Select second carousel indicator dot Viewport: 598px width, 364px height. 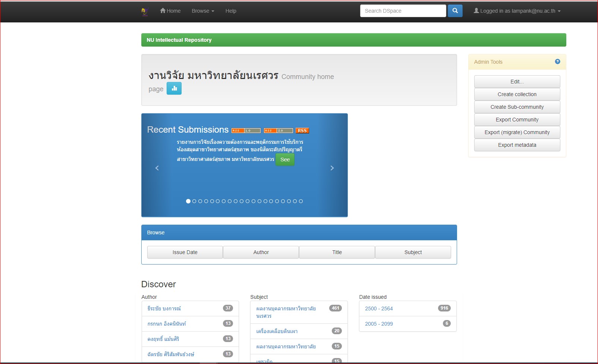[194, 201]
